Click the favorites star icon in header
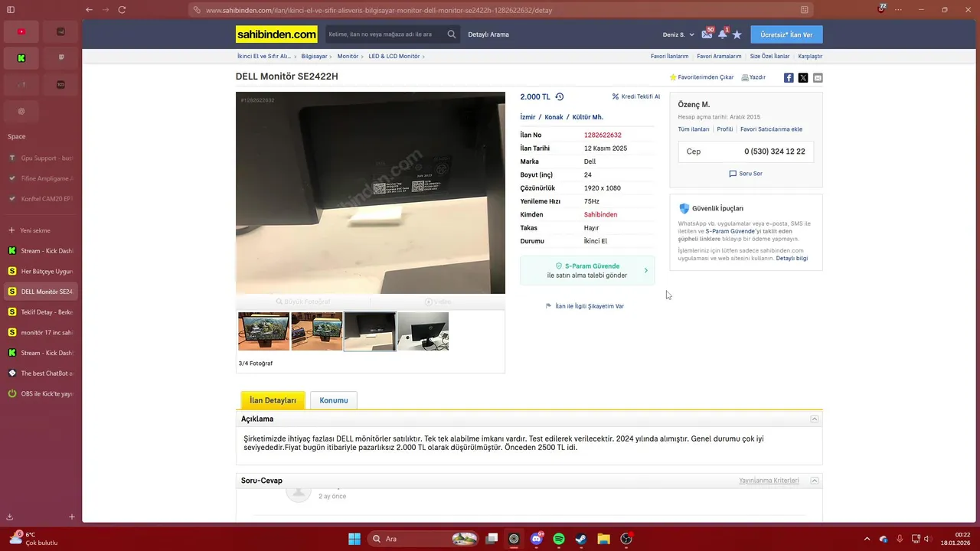Image resolution: width=980 pixels, height=551 pixels. click(x=737, y=34)
